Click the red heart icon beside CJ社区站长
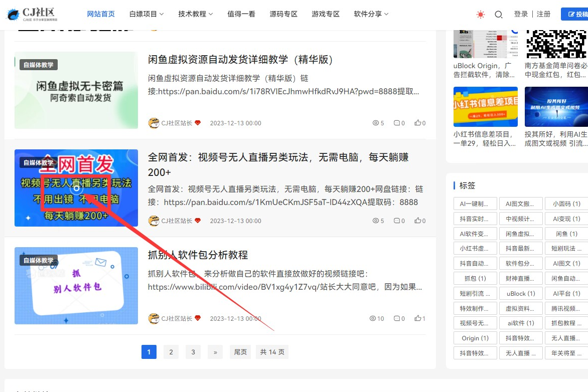Image resolution: width=588 pixels, height=392 pixels. tap(198, 318)
